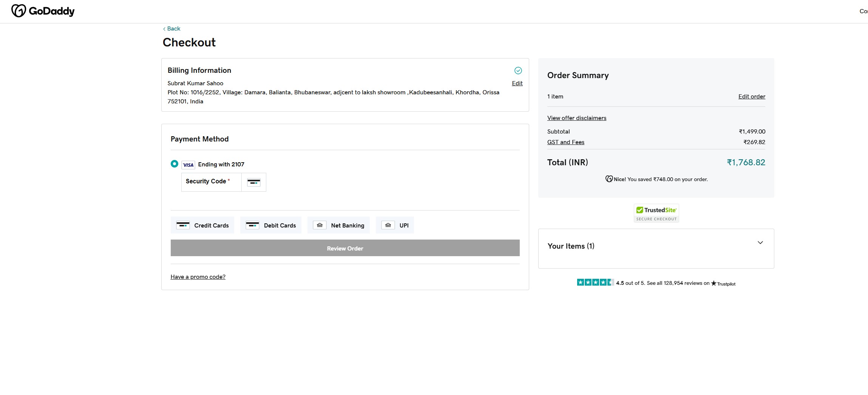
Task: Click the TrustedSite secure checkout badge
Action: coord(656,214)
